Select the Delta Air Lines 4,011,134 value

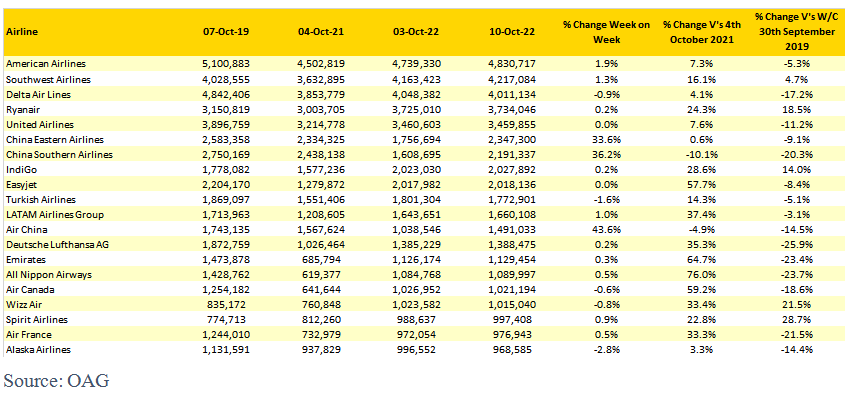[512, 94]
